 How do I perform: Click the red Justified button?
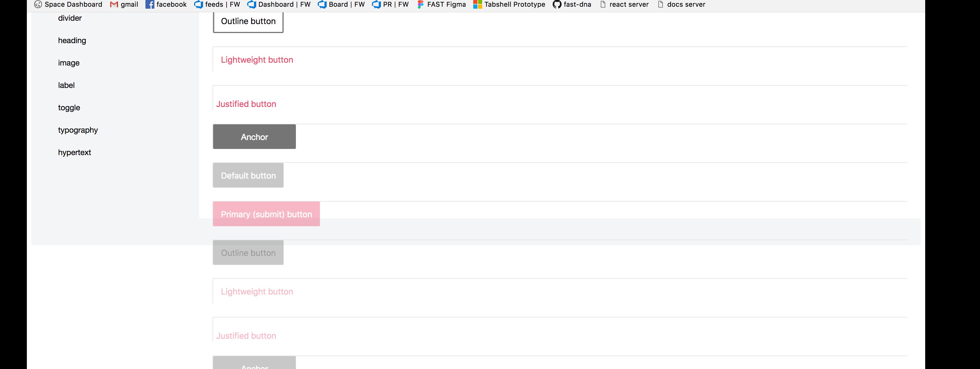246,104
